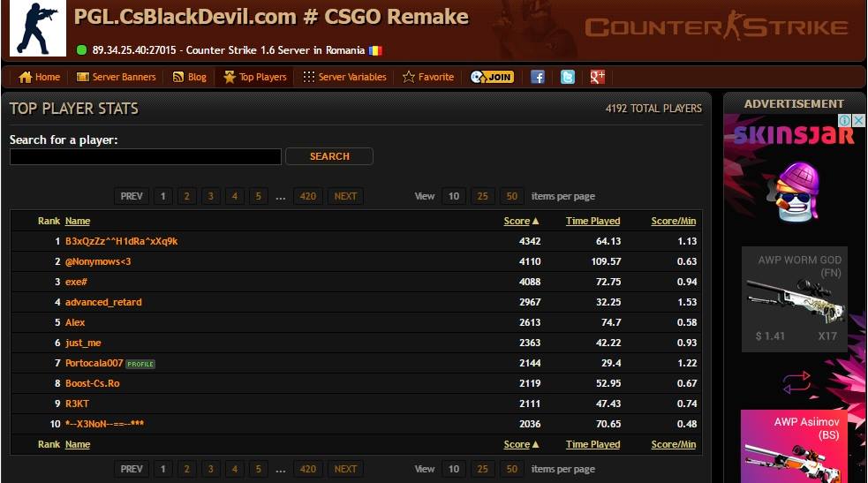Image resolution: width=868 pixels, height=483 pixels.
Task: Click the Blog RSS feed icon
Action: coord(178,77)
